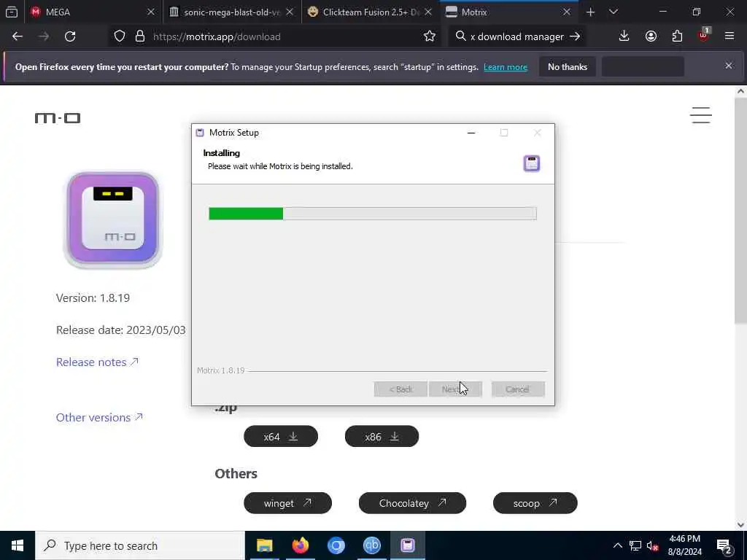Open the winget install link

pos(287,503)
